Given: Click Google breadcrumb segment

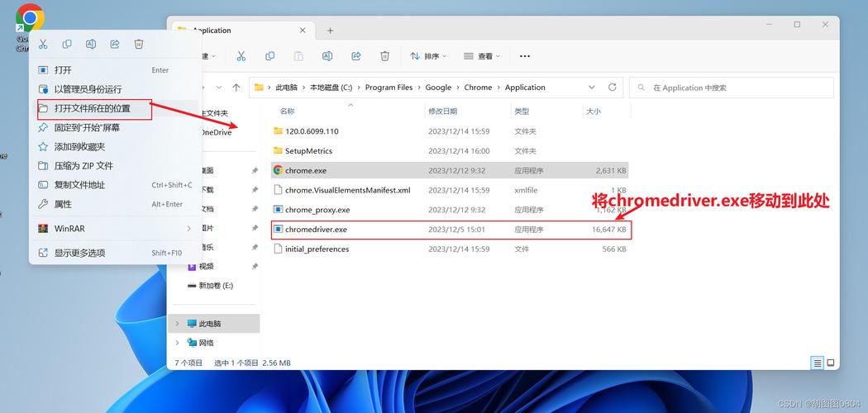Looking at the screenshot, I should (438, 88).
